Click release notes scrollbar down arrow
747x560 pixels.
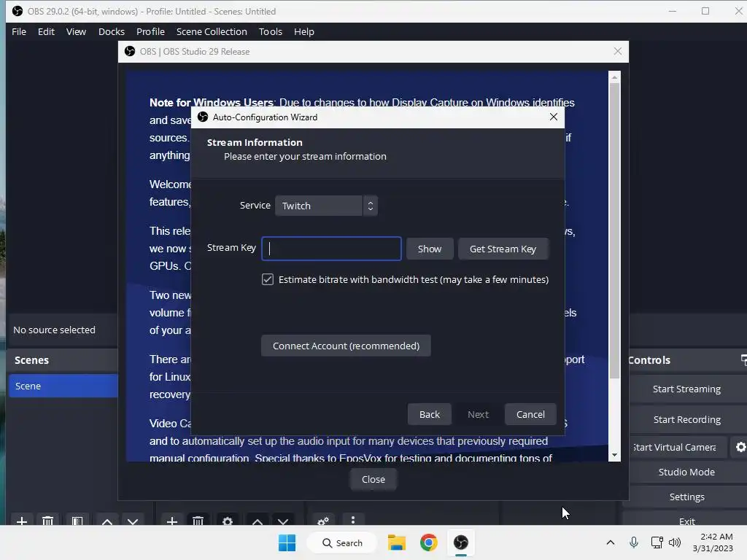click(x=614, y=455)
